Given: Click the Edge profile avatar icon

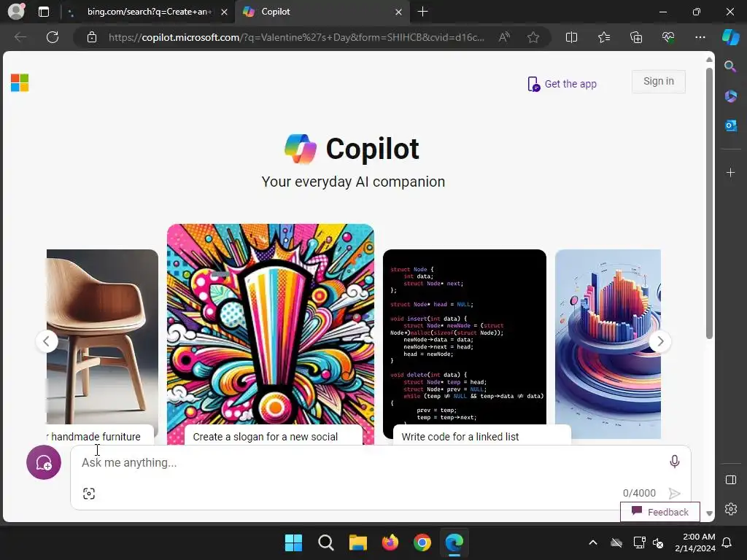Looking at the screenshot, I should (16, 12).
